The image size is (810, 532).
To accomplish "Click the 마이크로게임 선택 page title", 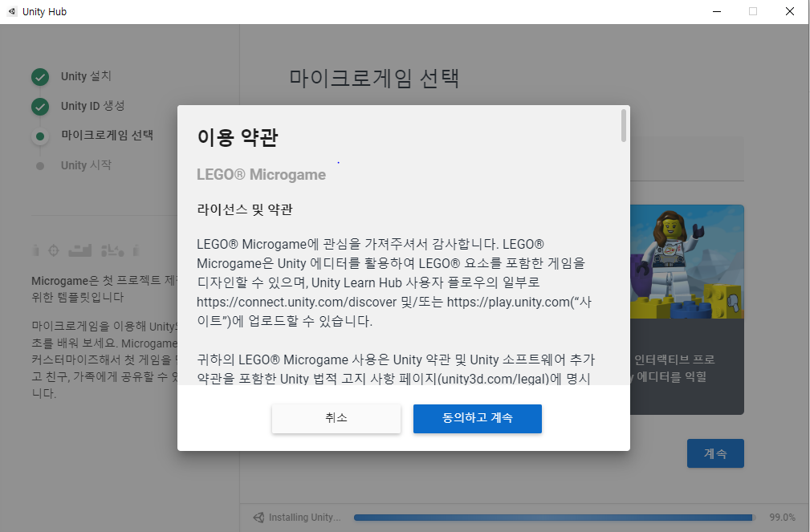I will [374, 79].
